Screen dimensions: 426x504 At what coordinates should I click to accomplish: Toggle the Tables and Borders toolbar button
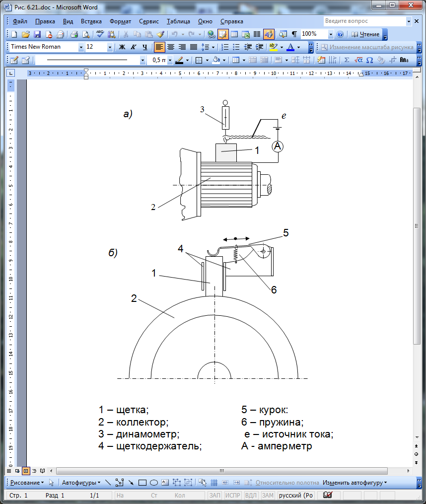click(x=223, y=34)
